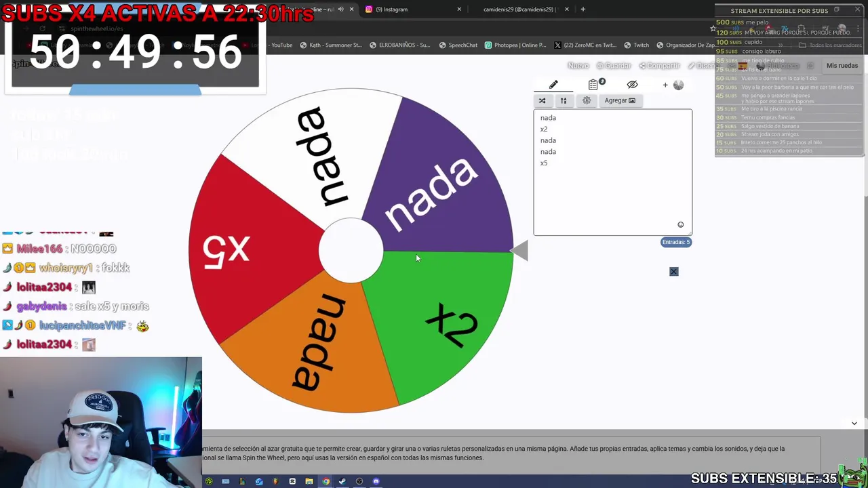Open Steam from the taskbar
This screenshot has height=488, width=868.
[342, 481]
